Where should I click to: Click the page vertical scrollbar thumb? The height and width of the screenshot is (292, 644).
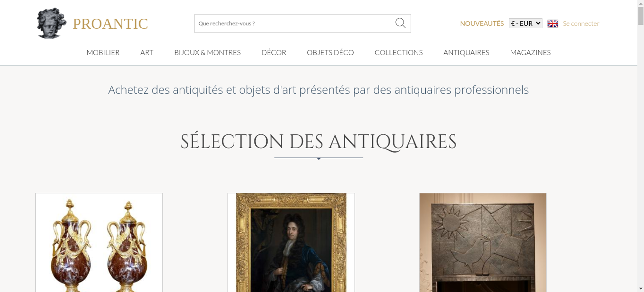(641, 15)
